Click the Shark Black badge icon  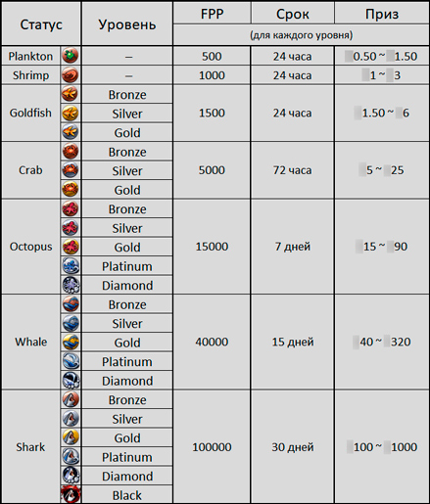click(71, 494)
